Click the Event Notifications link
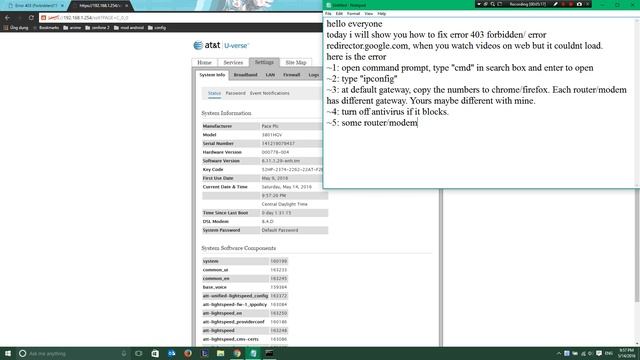This screenshot has width=640, height=360. [270, 93]
